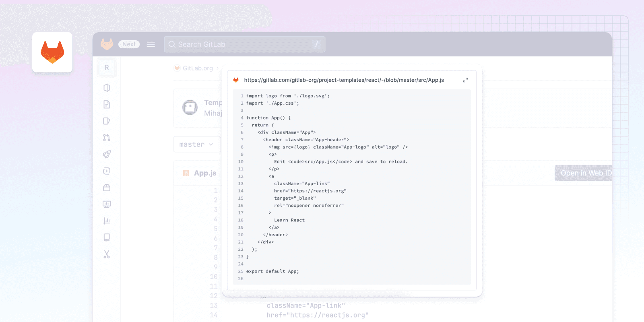Open the master branch dropdown
The width and height of the screenshot is (644, 322).
(x=197, y=144)
